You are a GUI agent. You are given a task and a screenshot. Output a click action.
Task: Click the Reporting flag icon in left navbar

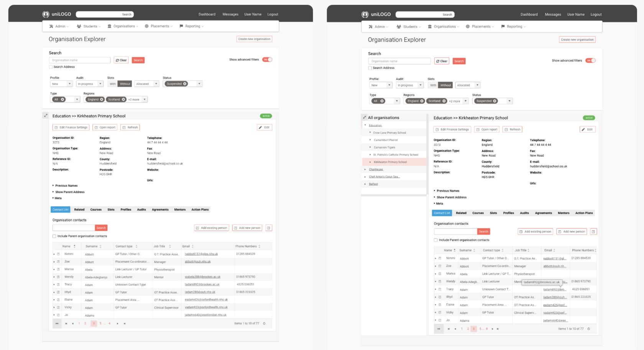click(x=181, y=26)
